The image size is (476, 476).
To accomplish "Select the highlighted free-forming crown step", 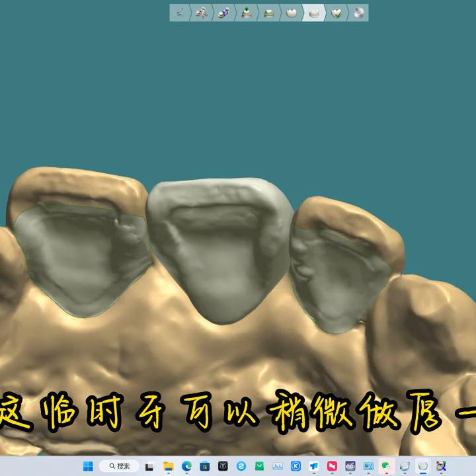I will (314, 13).
